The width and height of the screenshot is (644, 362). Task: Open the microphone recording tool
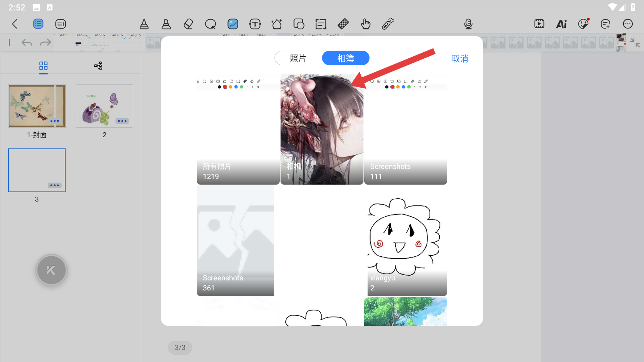(468, 24)
